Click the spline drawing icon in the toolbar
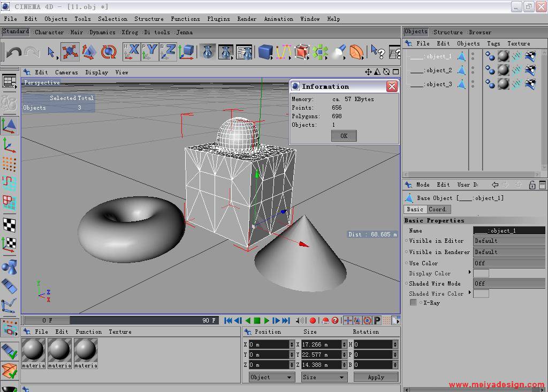Screen dimensions: 548x392 click(284, 52)
